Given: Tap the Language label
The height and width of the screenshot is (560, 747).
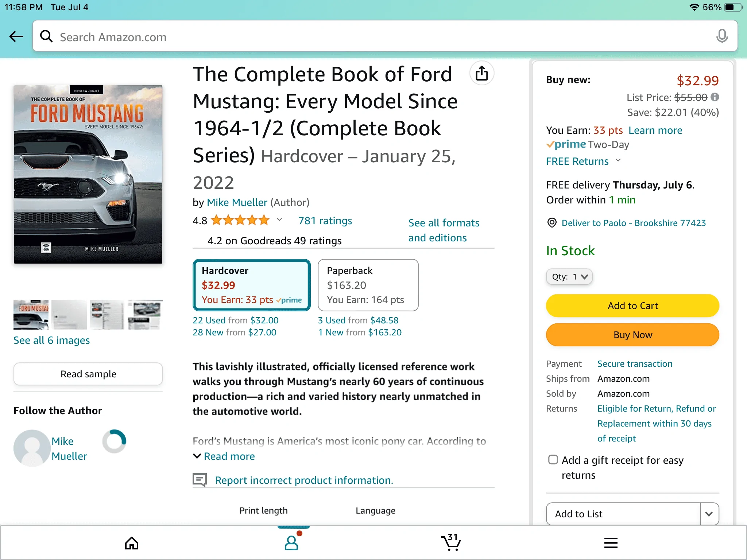Looking at the screenshot, I should [x=375, y=510].
